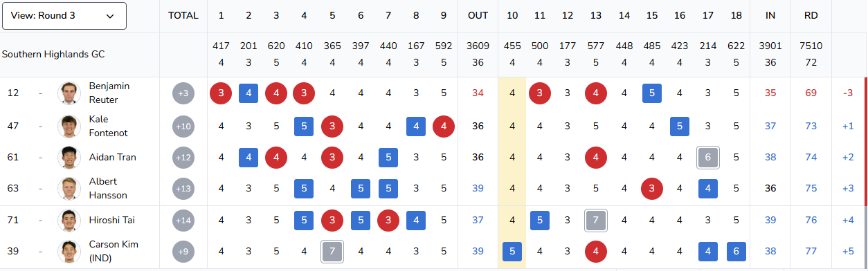Open Benjamin Reuter player name link
The height and width of the screenshot is (271, 868).
tap(109, 93)
